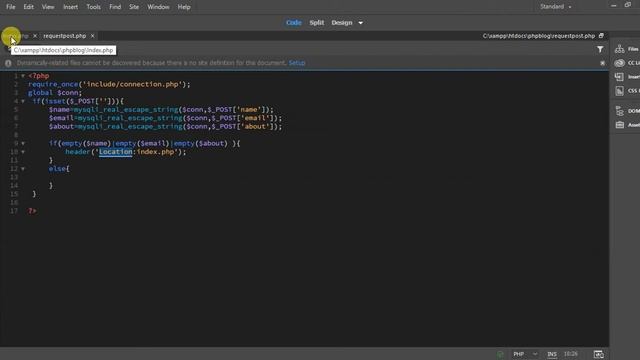The width and height of the screenshot is (640, 360).
Task: Click the file path C:\xampp\htdocs\phpblog\requestpost.php
Action: pyautogui.click(x=538, y=36)
